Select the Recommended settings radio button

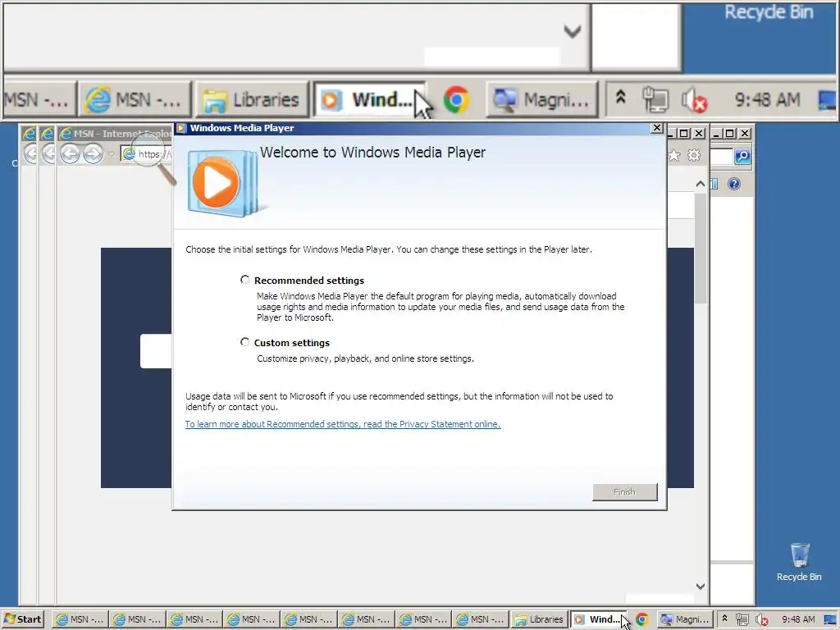[x=244, y=280]
